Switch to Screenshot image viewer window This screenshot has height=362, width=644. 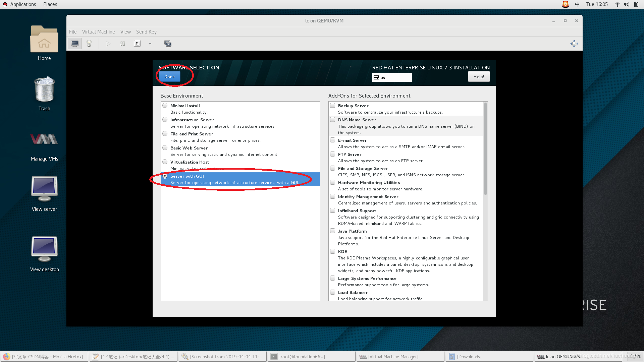pos(222,357)
